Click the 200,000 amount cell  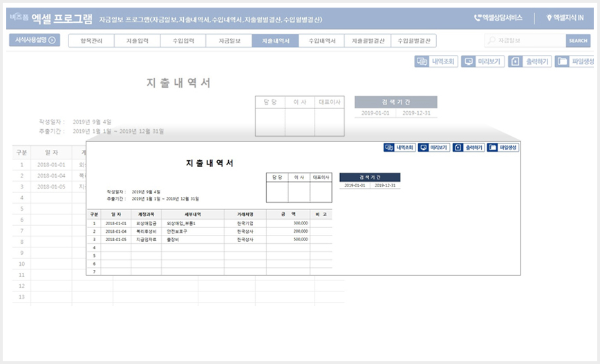click(288, 231)
